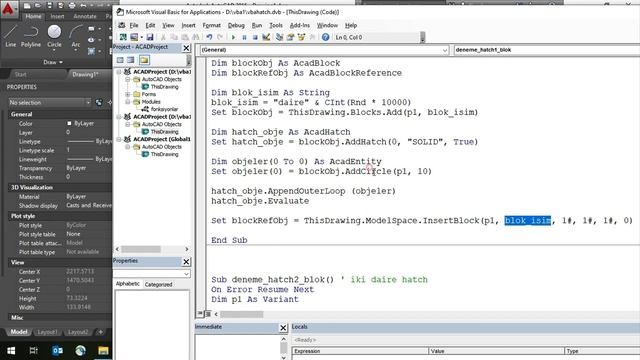Click the View AutoCAD icon in VBA toolbar
Screen dimensions: 640x360
point(123,37)
